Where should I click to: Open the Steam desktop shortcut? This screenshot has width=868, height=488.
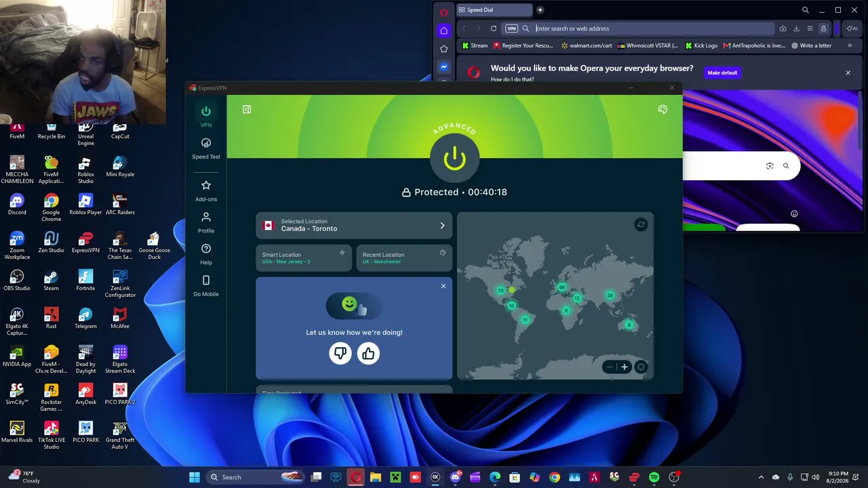tap(51, 279)
